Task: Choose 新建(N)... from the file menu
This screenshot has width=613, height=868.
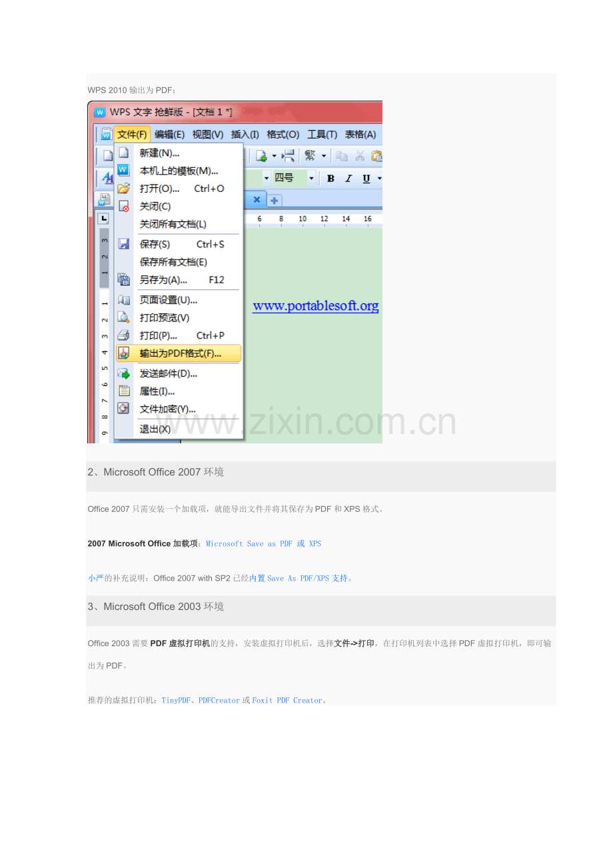Action: [179, 153]
